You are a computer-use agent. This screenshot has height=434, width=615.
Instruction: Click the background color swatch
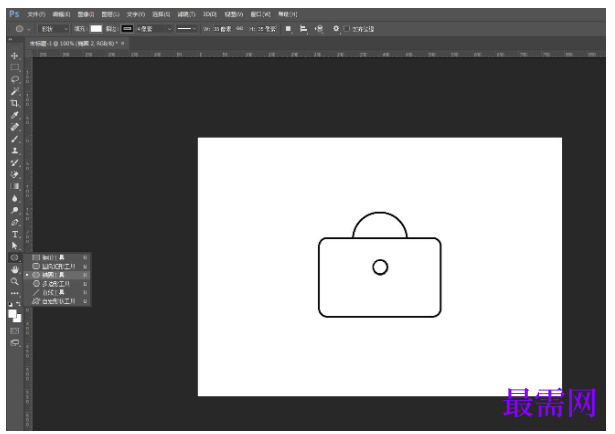18,319
